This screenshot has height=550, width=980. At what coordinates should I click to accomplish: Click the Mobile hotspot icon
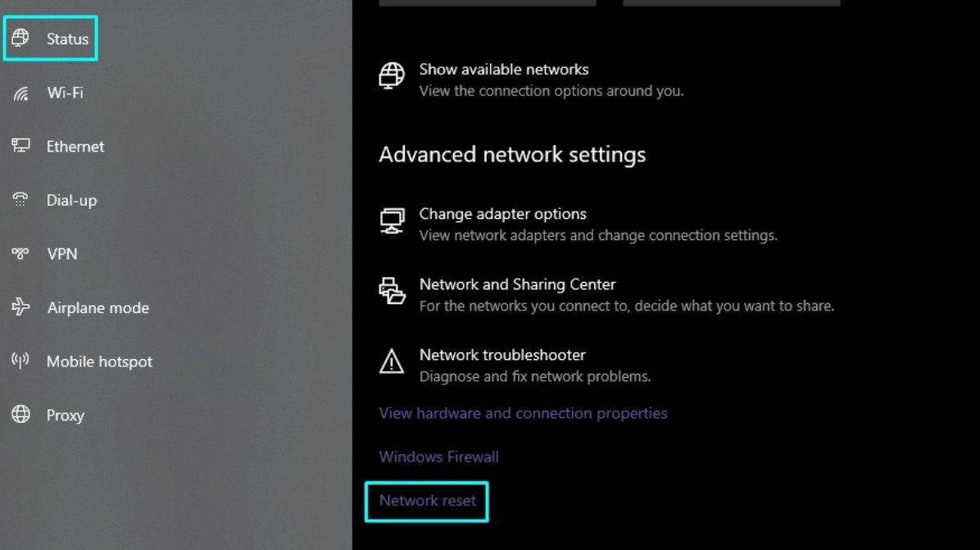(20, 361)
